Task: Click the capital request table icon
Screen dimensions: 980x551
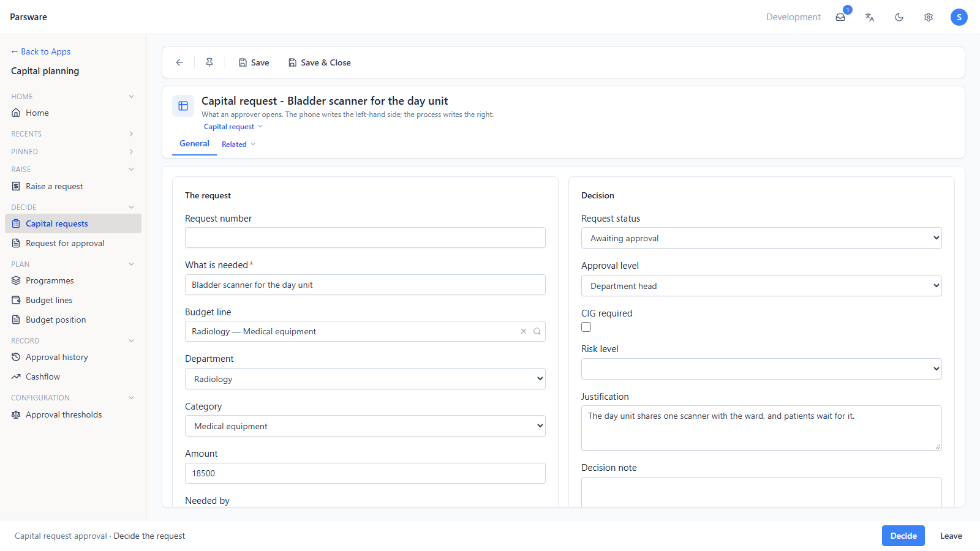Action: click(183, 106)
